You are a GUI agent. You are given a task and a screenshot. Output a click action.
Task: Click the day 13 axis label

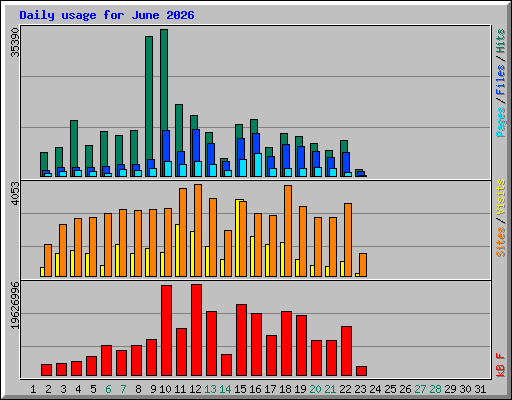pos(210,389)
